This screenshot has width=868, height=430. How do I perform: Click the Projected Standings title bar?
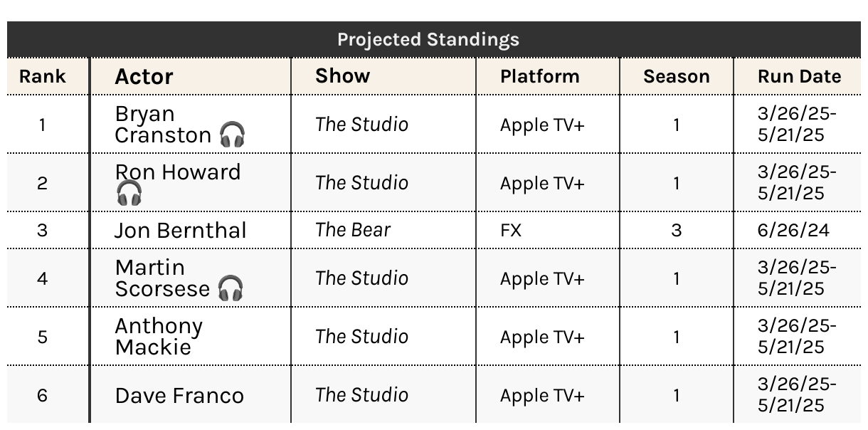pyautogui.click(x=434, y=39)
